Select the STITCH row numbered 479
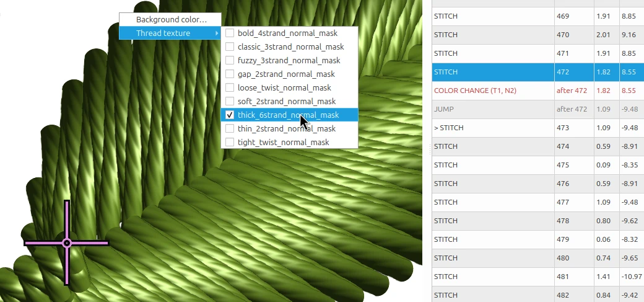The height and width of the screenshot is (302, 644). coord(537,239)
